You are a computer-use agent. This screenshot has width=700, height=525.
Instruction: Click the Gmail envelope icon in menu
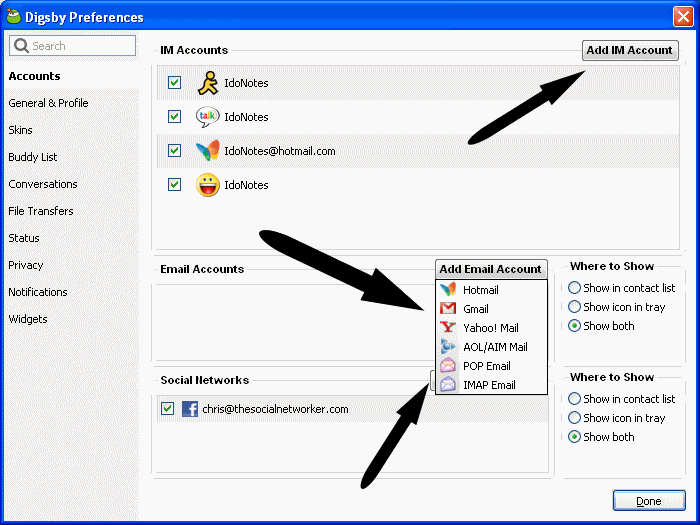click(x=448, y=308)
